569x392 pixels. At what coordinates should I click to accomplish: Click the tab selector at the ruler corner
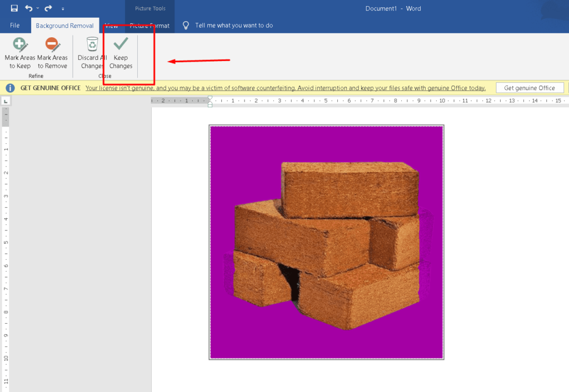click(5, 101)
